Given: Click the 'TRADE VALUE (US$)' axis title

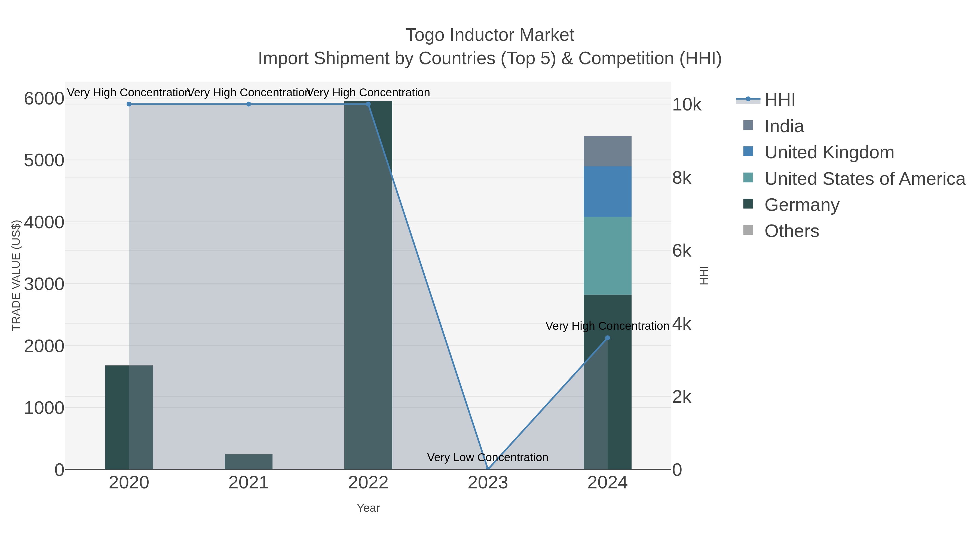Looking at the screenshot, I should 16,275.
